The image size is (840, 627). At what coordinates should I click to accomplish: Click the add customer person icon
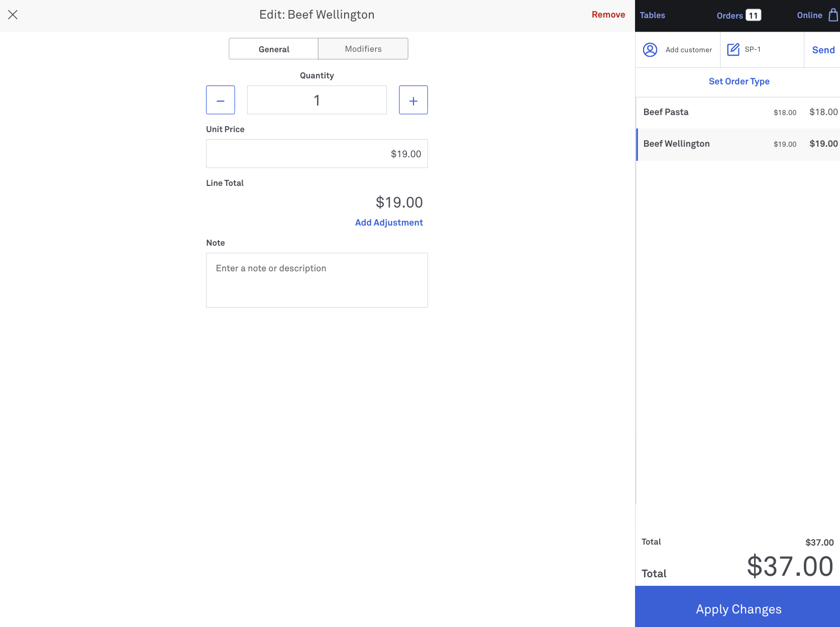[x=650, y=50]
